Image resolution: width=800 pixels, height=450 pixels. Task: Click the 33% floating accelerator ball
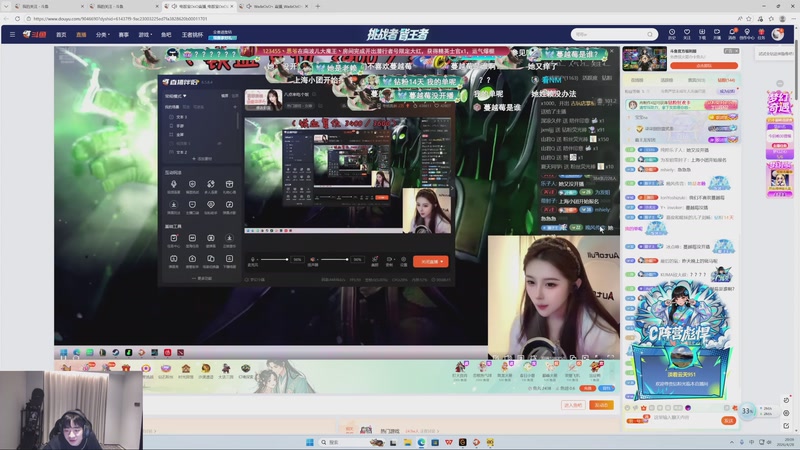[747, 411]
